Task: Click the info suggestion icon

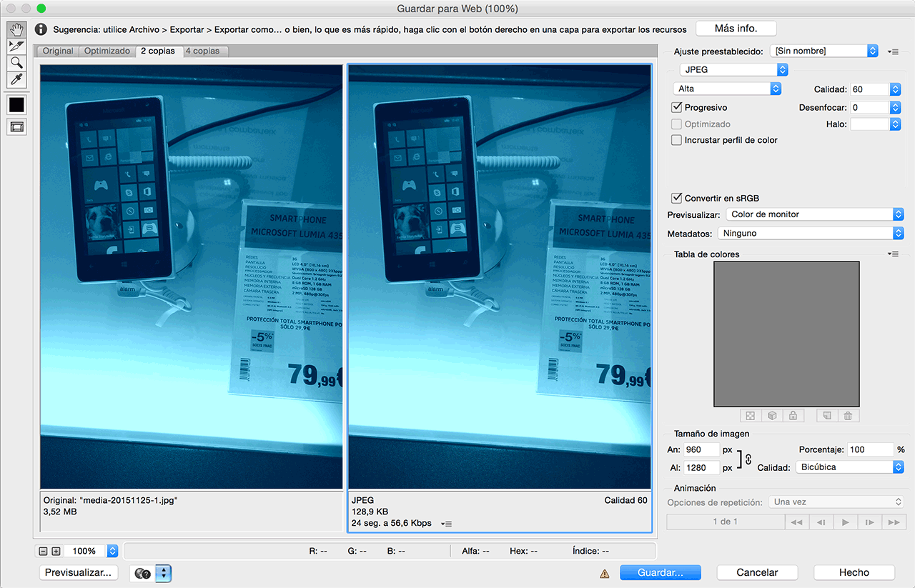Action: click(41, 29)
